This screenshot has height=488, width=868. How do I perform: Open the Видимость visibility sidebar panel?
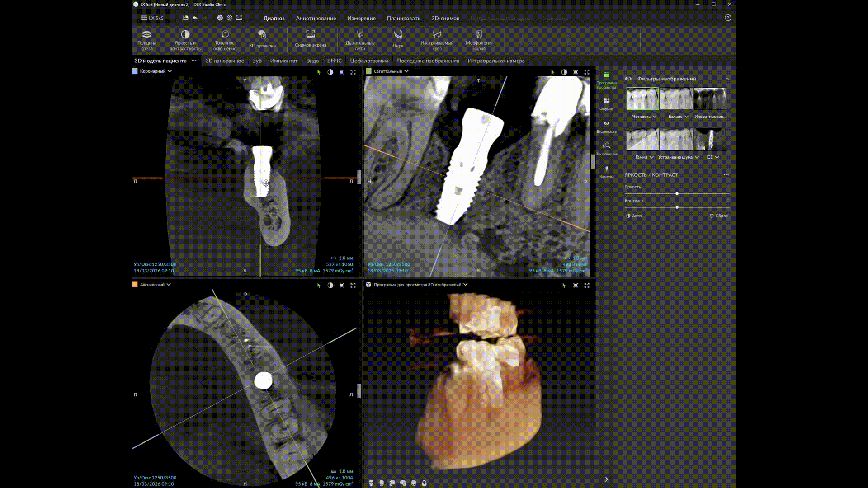pos(606,127)
